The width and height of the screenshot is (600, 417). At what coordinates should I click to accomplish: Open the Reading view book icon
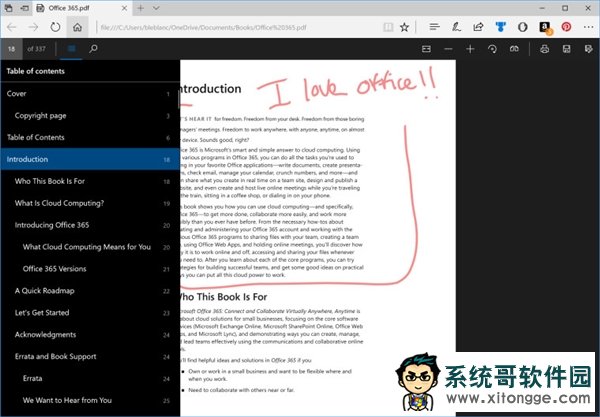click(x=388, y=27)
